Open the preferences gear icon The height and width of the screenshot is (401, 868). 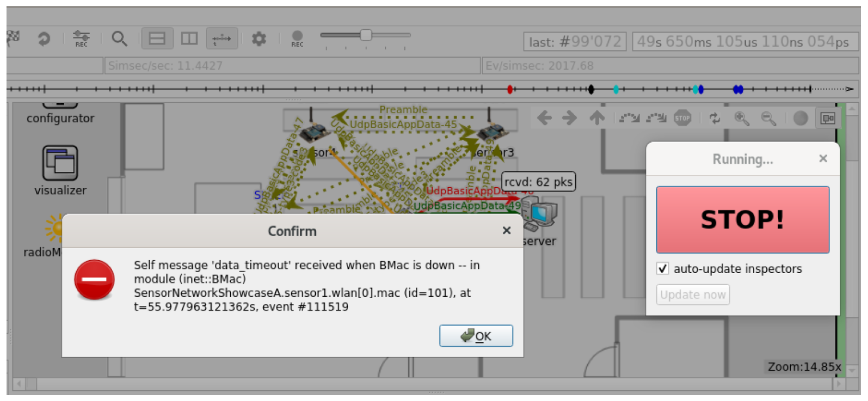click(x=259, y=39)
